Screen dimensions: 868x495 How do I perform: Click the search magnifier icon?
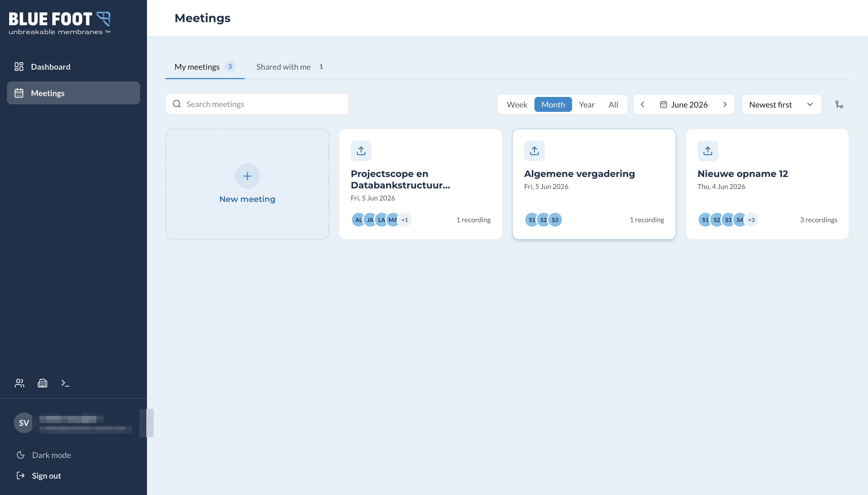(177, 104)
